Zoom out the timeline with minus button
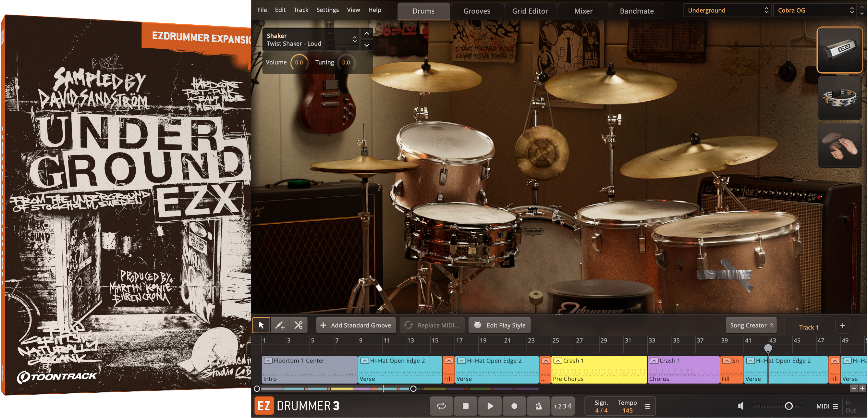The image size is (868, 418). coord(854,389)
